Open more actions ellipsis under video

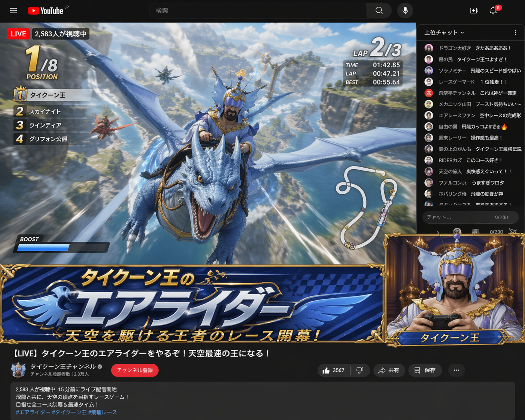pos(456,370)
